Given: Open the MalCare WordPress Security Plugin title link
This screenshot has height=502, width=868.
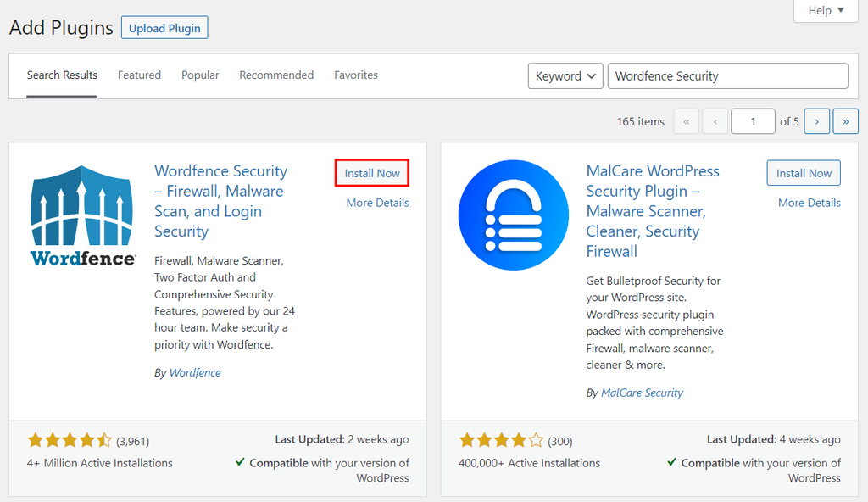Looking at the screenshot, I should point(654,211).
